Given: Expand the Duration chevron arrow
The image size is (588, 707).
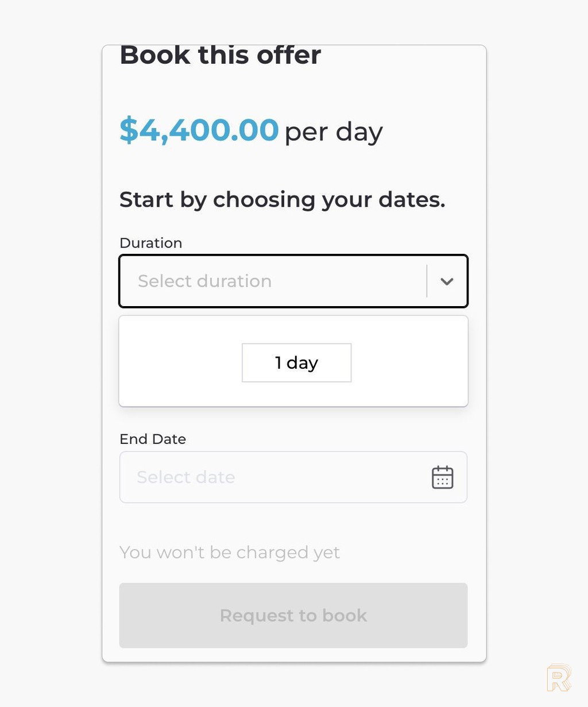Looking at the screenshot, I should click(x=447, y=281).
